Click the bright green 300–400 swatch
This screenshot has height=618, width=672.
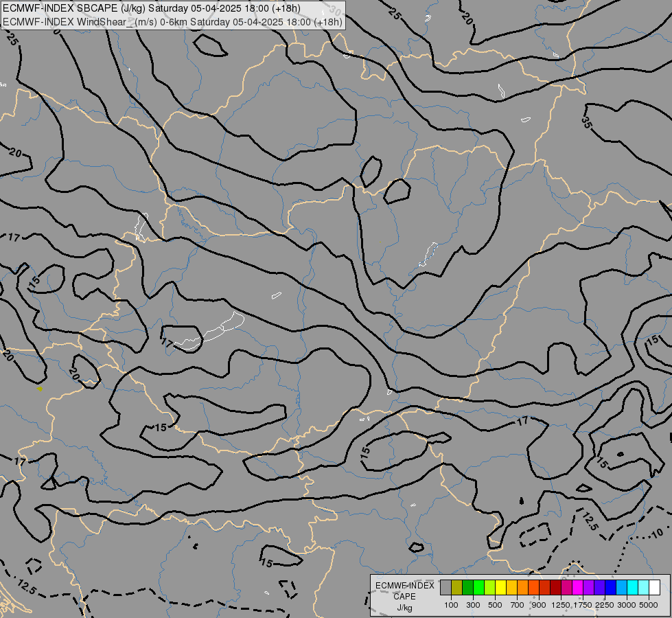[x=478, y=587]
